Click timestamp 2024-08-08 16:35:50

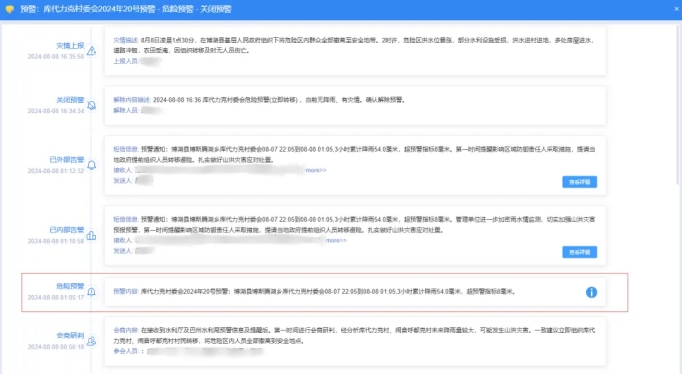(x=56, y=57)
